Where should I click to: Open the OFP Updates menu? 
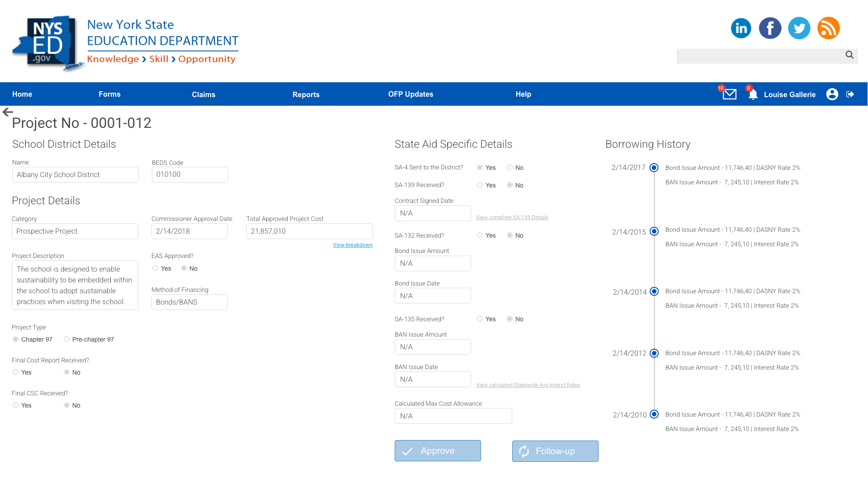(x=410, y=94)
